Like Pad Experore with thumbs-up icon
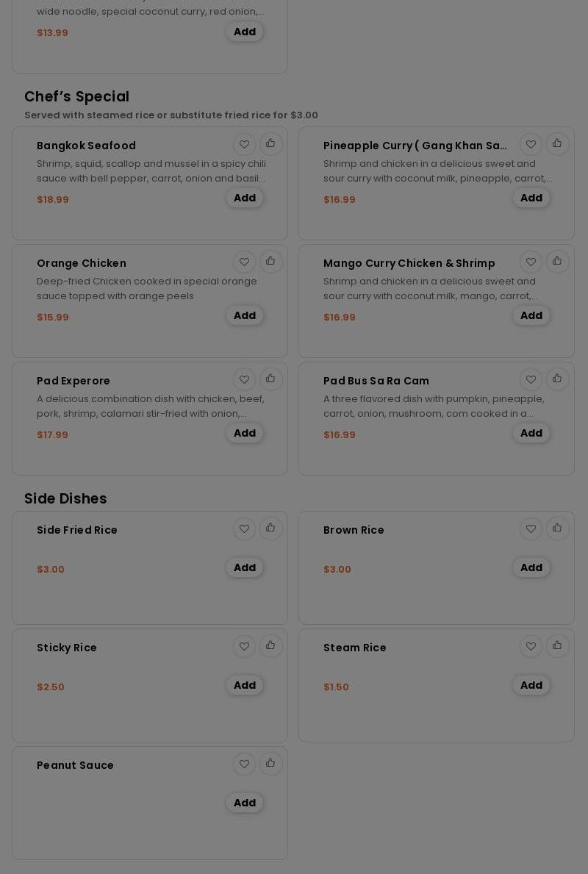Image resolution: width=588 pixels, height=874 pixels. [270, 379]
